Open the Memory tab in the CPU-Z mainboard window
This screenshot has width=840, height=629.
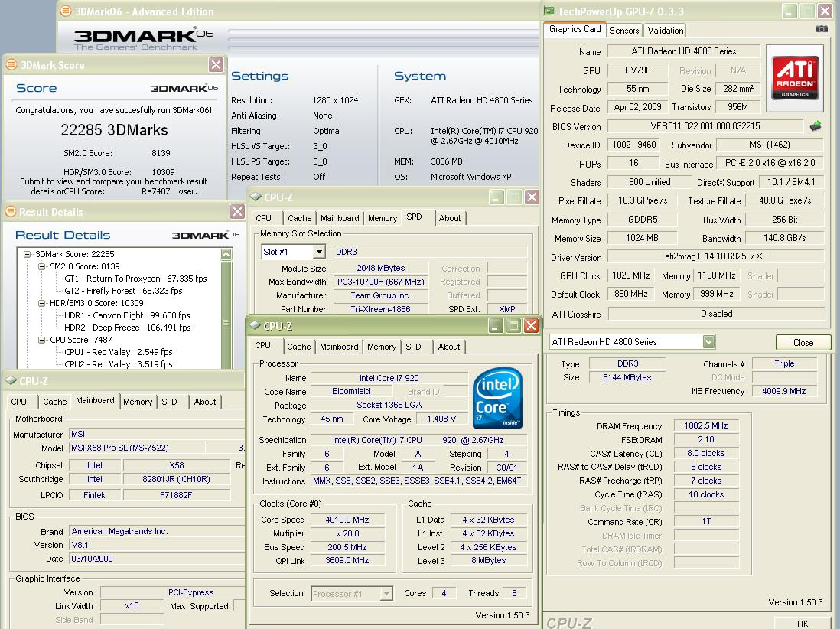[x=138, y=402]
